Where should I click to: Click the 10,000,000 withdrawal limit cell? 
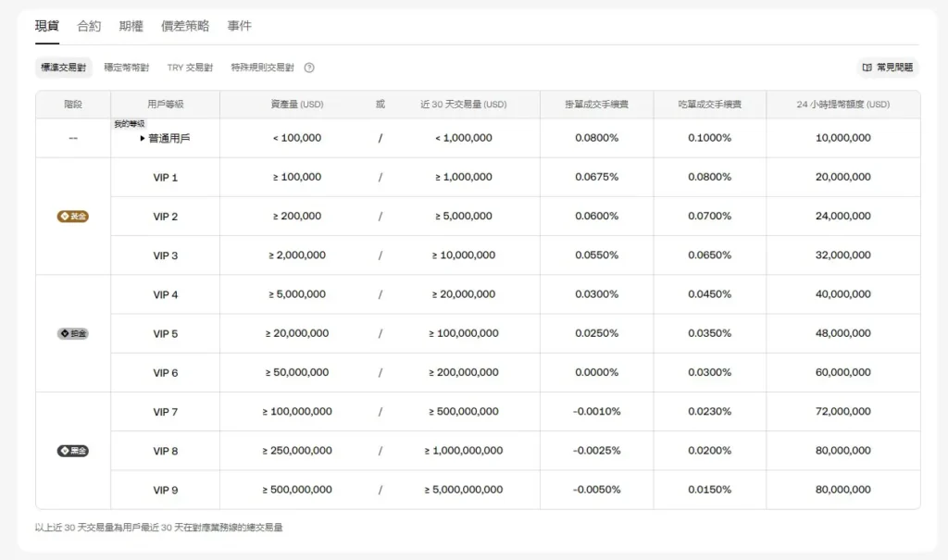click(x=843, y=138)
